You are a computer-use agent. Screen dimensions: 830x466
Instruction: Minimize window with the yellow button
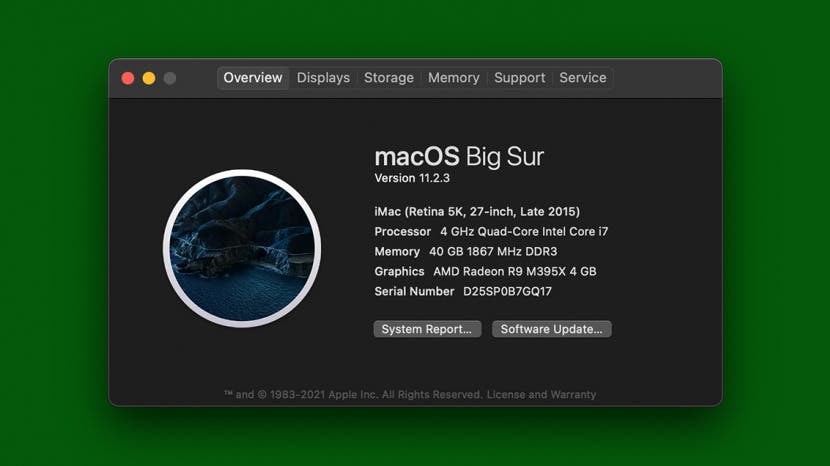pyautogui.click(x=149, y=78)
